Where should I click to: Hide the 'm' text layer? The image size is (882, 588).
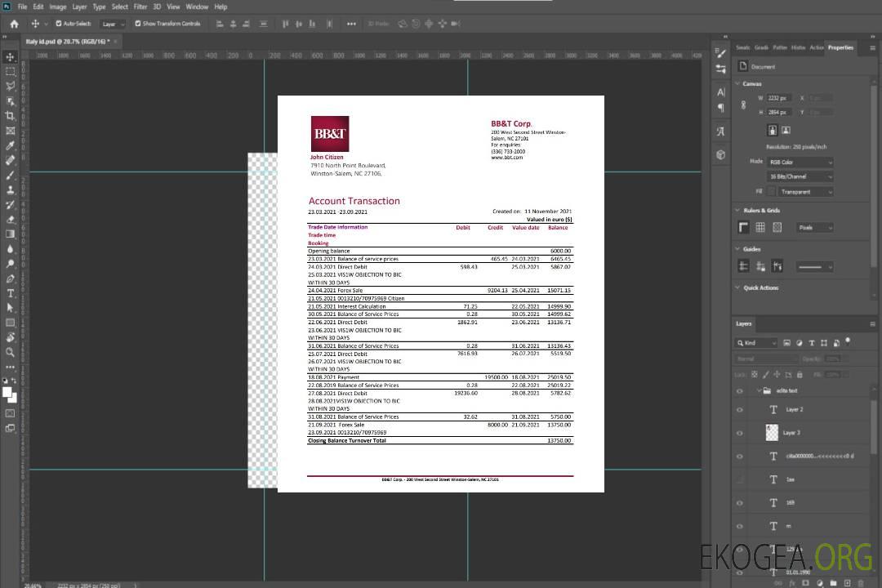point(740,527)
